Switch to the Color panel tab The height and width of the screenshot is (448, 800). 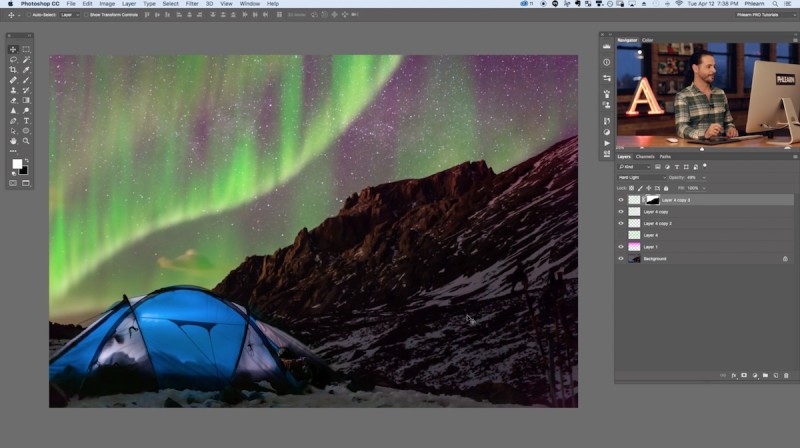(647, 40)
